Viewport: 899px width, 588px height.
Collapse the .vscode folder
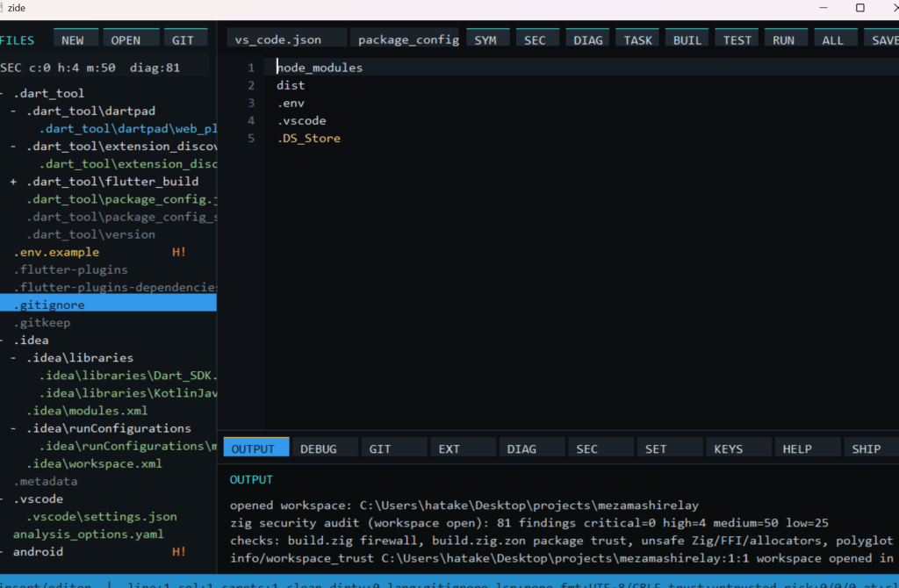click(3, 499)
